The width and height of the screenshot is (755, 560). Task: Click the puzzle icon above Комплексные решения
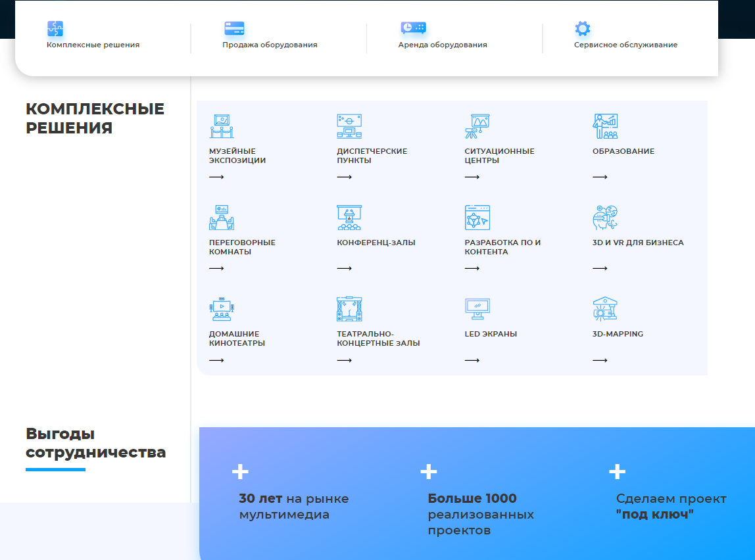click(55, 29)
